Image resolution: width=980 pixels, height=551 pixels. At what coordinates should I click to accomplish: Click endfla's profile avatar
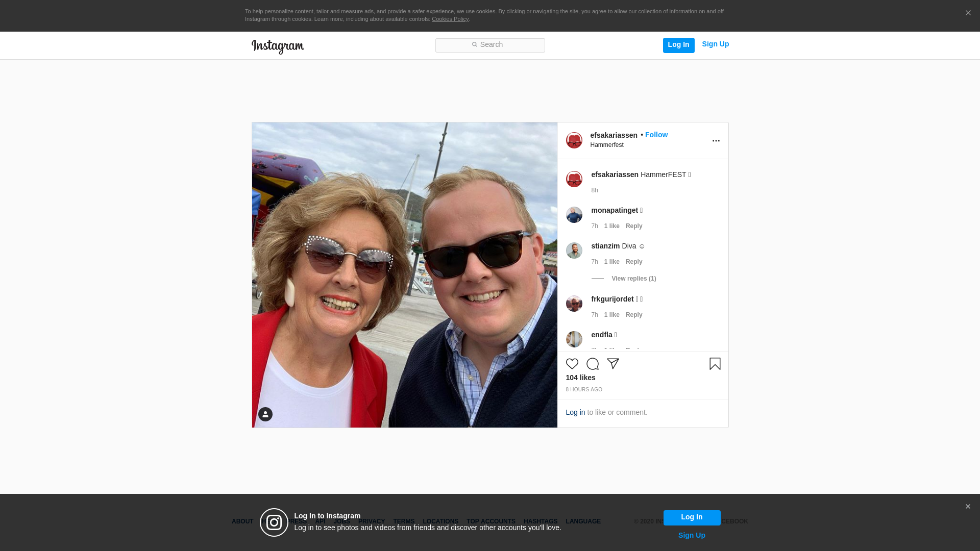tap(574, 339)
